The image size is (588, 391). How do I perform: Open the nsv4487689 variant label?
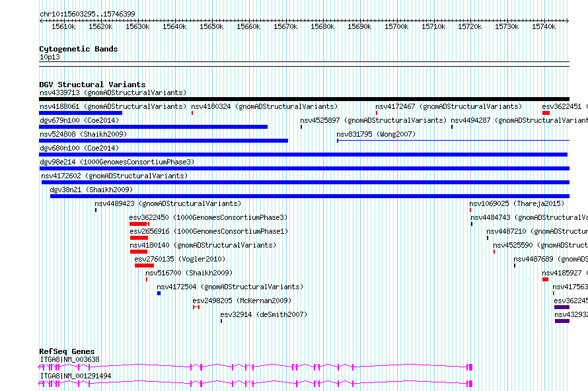point(550,259)
